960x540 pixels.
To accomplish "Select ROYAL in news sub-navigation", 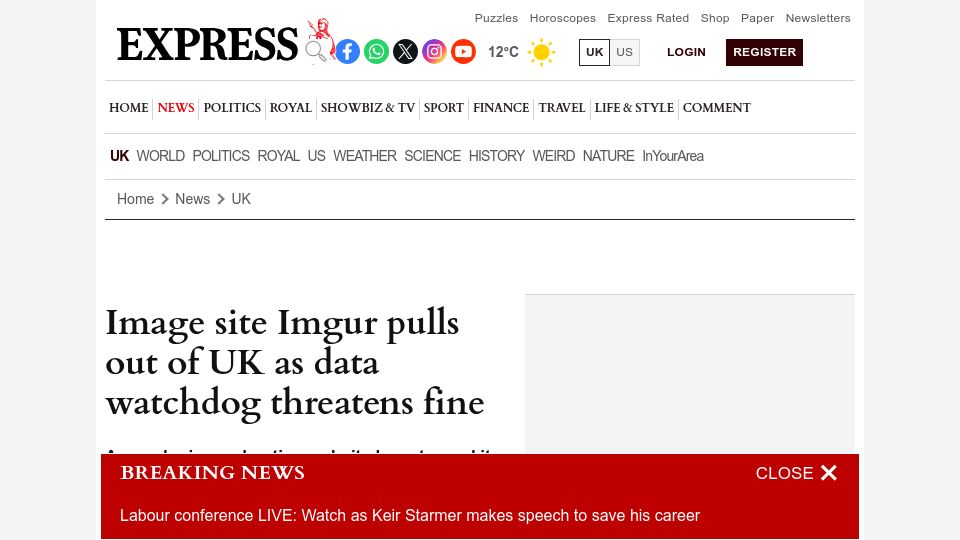I will [x=279, y=156].
